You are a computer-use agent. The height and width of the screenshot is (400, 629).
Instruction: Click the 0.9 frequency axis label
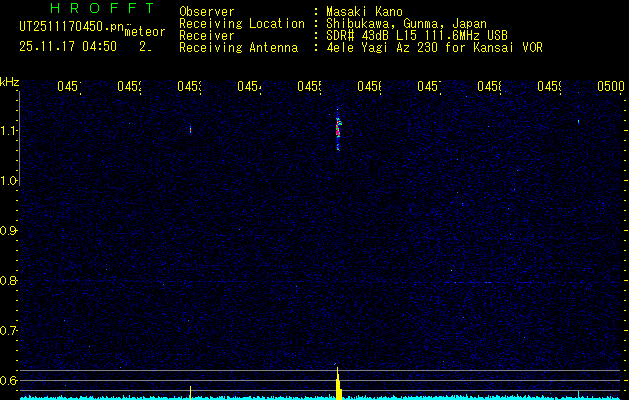tap(10, 231)
